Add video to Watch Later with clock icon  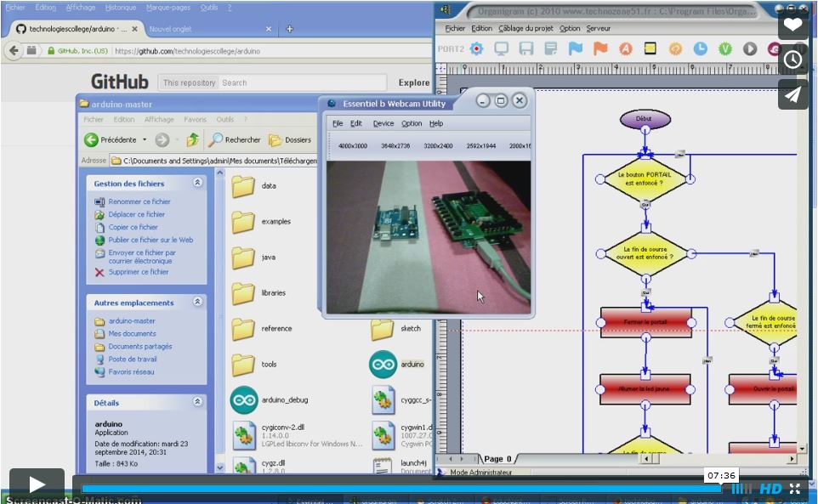[x=792, y=59]
